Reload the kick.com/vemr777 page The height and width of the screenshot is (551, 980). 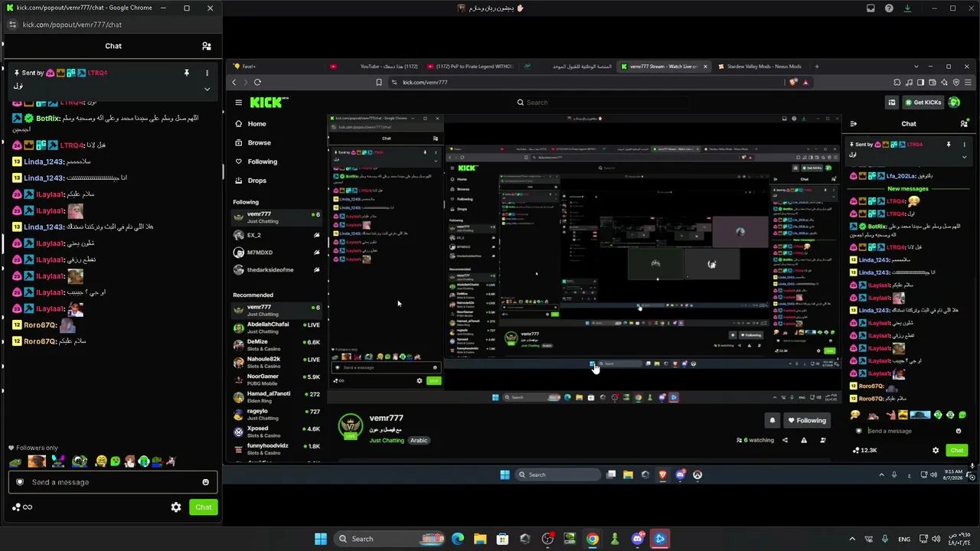pyautogui.click(x=257, y=83)
